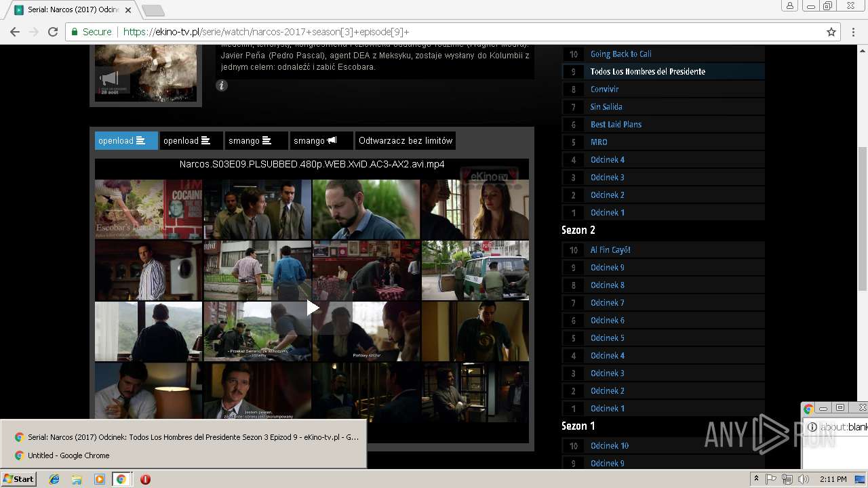
Task: Click Chrome user profile icon in title bar
Action: click(790, 6)
